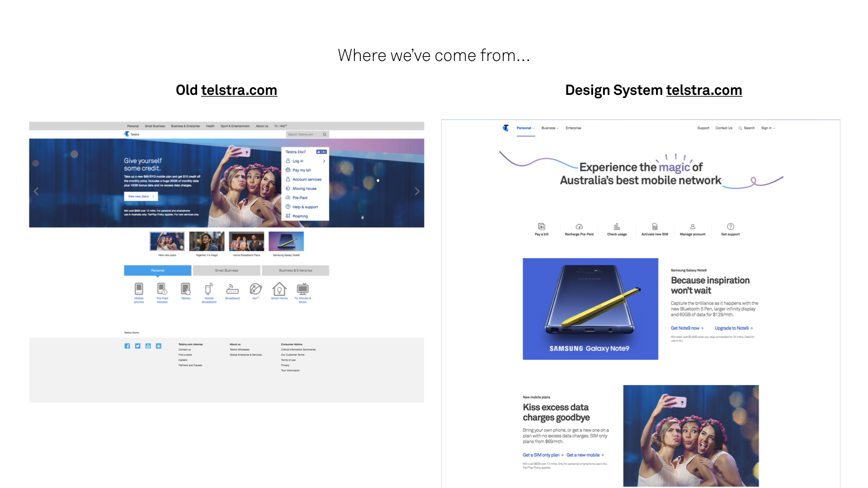
Task: Click the Telstra logo on the old site
Action: click(127, 134)
